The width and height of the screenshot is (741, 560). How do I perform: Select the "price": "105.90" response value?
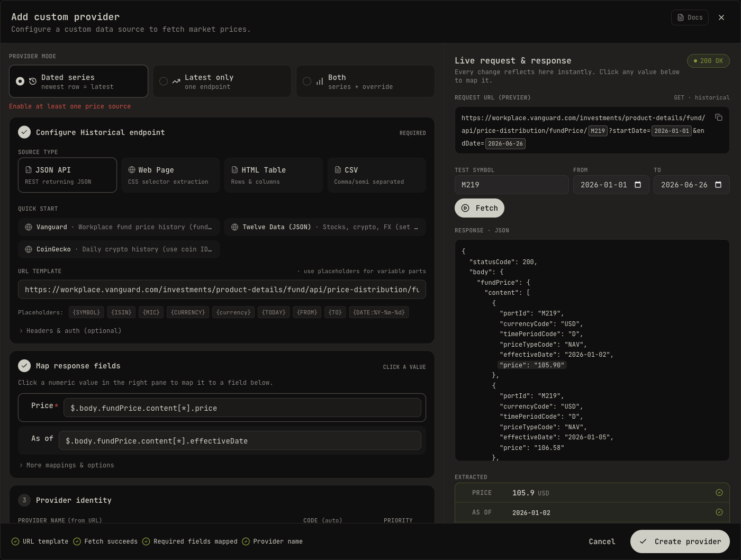(x=532, y=365)
